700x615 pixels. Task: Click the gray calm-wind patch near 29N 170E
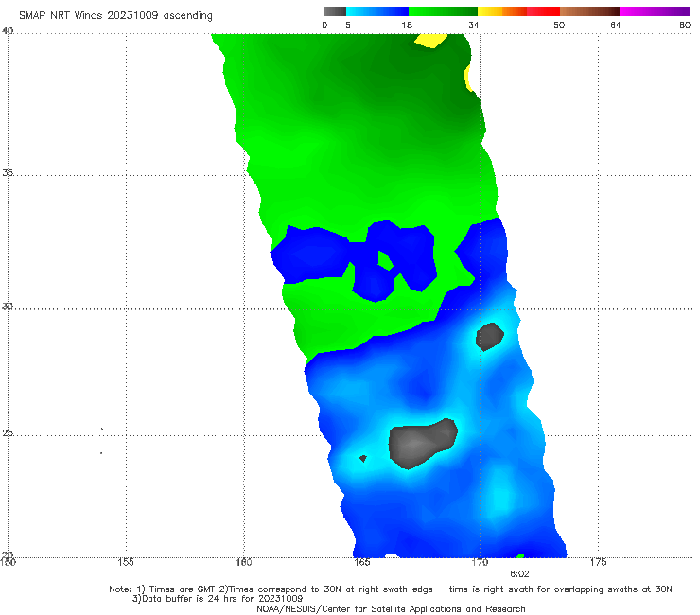coord(490,336)
